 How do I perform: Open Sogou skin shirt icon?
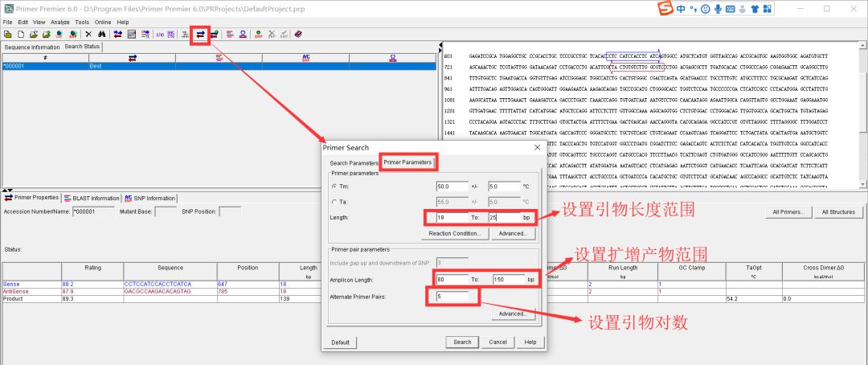[x=755, y=9]
